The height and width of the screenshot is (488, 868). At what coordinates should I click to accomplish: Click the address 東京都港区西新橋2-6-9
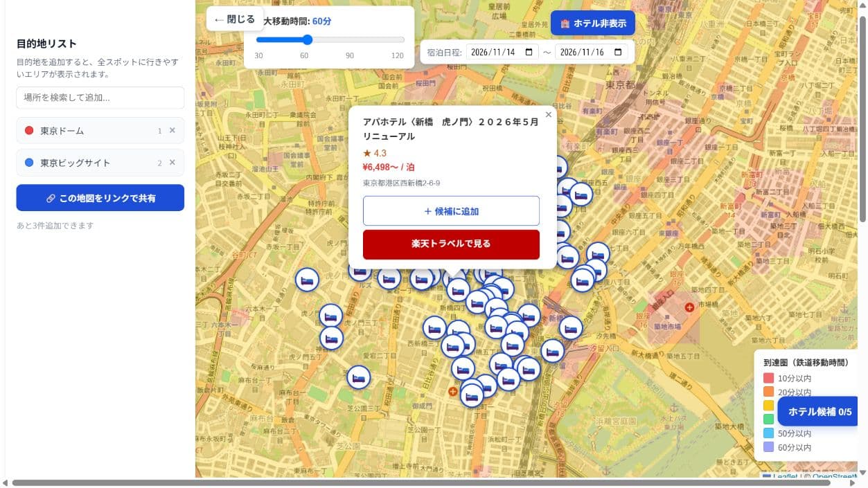[x=402, y=183]
